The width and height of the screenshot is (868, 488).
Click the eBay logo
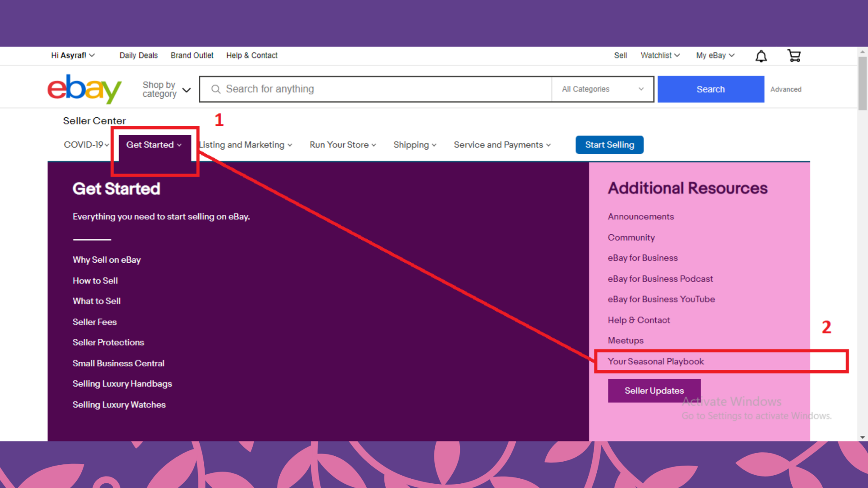click(x=84, y=89)
